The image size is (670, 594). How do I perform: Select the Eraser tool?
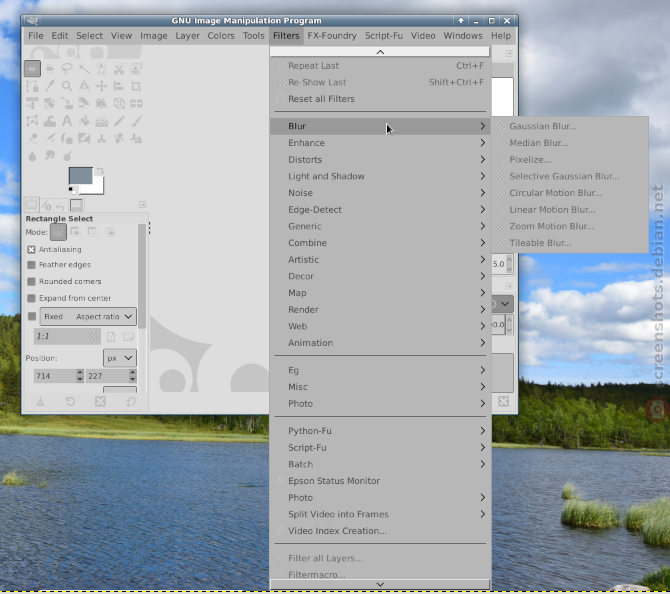coord(32,138)
